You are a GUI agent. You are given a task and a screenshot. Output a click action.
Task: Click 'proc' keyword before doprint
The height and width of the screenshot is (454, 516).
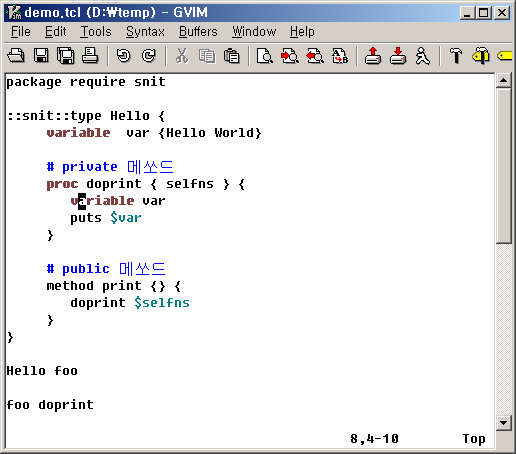point(62,184)
